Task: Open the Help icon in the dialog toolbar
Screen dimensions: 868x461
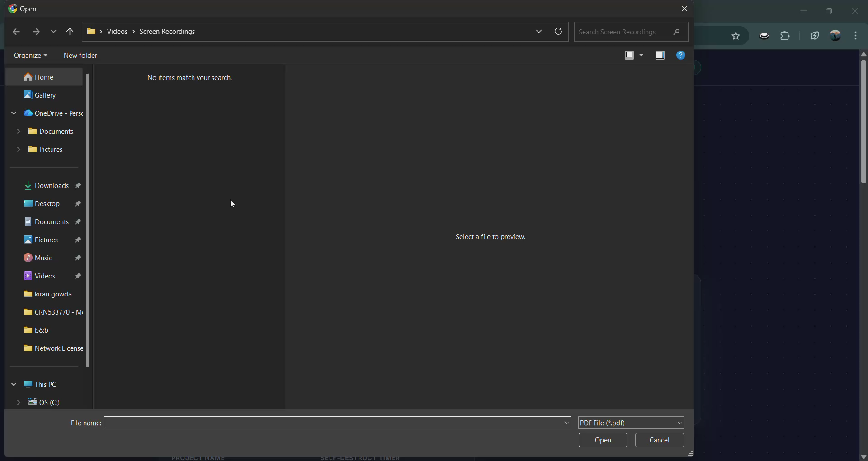Action: 681,55
